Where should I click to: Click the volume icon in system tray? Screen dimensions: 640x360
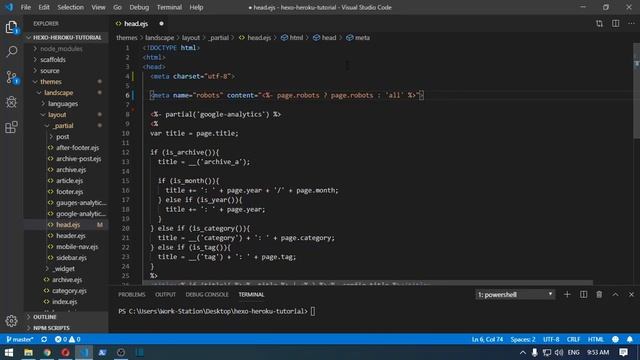[559, 352]
